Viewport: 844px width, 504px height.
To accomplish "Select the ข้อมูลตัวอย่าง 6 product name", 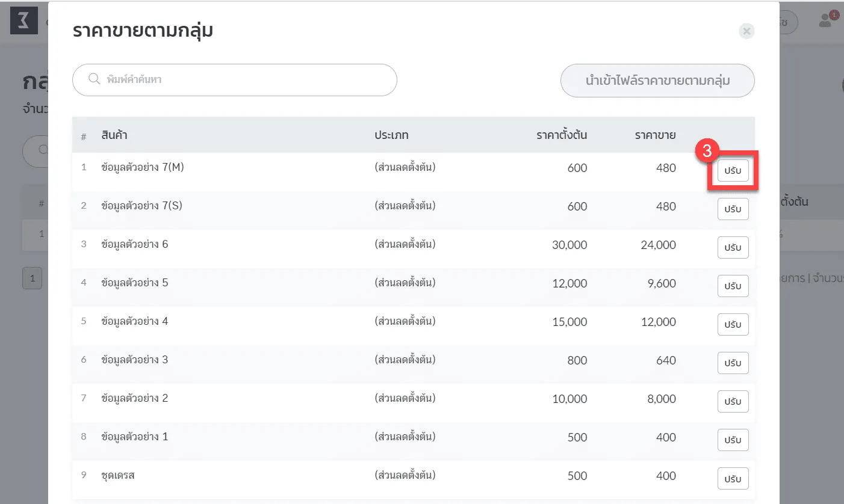I will [x=135, y=245].
